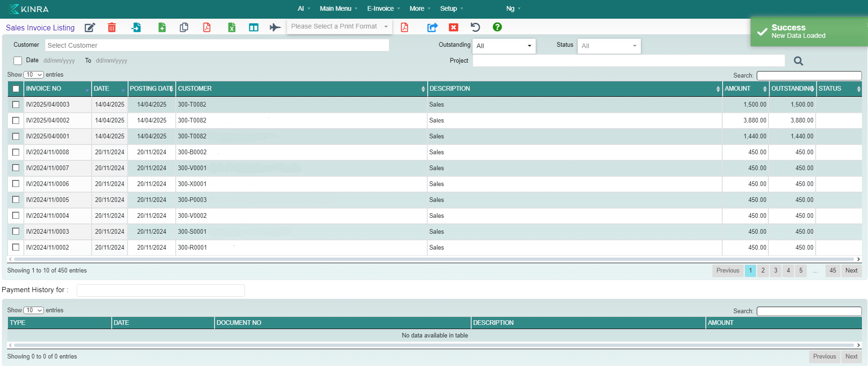Sort by the Status column header
Screen dimensions: 868x366
839,89
